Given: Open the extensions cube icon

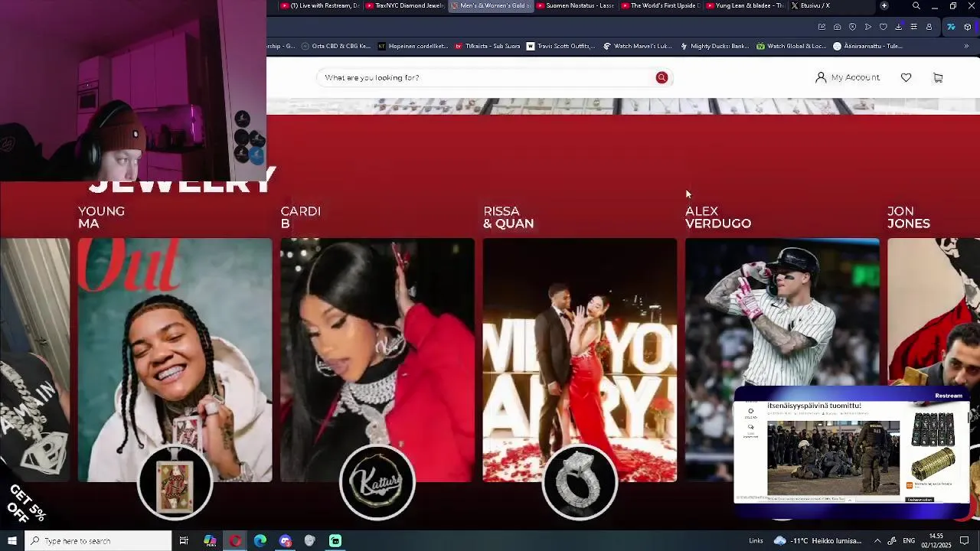Looking at the screenshot, I should (967, 27).
